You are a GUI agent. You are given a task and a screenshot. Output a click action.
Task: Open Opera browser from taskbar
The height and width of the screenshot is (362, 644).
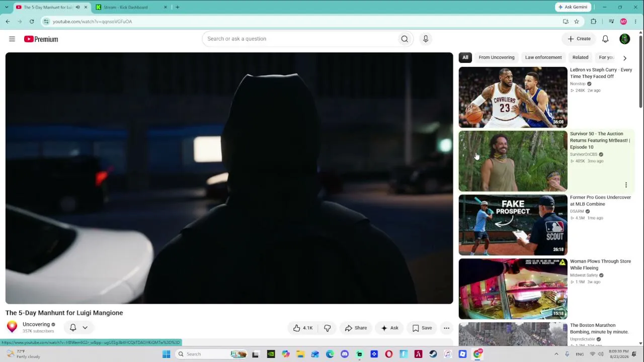click(x=389, y=354)
